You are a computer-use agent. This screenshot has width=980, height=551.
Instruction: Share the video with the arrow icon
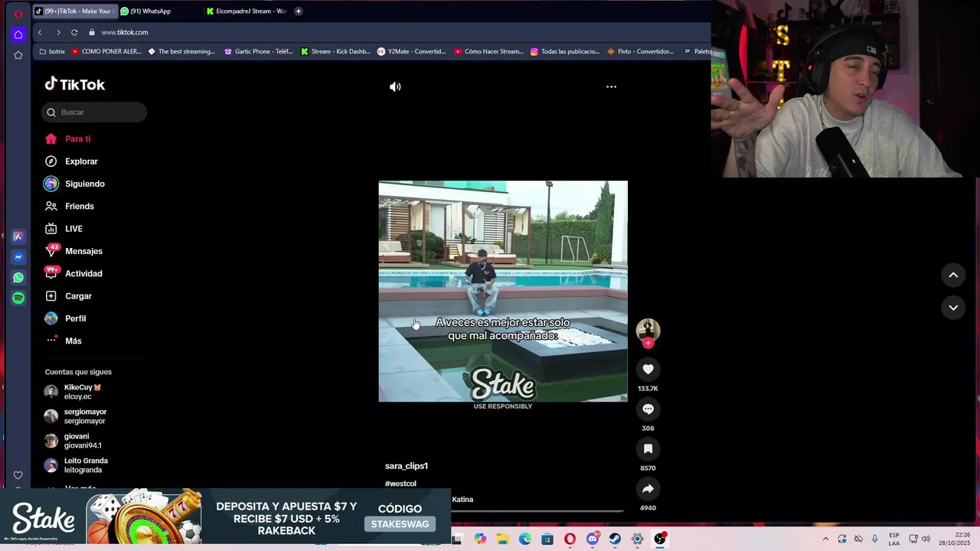pyautogui.click(x=648, y=489)
